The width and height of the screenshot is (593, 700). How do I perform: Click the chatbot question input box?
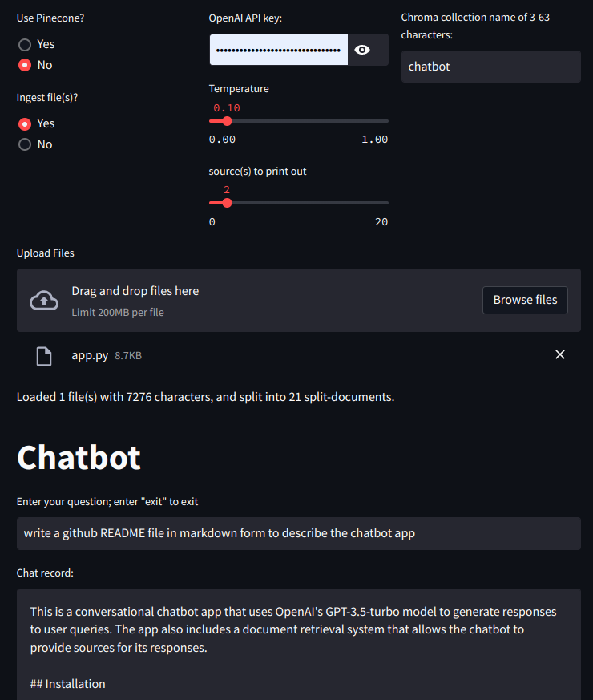coord(299,533)
